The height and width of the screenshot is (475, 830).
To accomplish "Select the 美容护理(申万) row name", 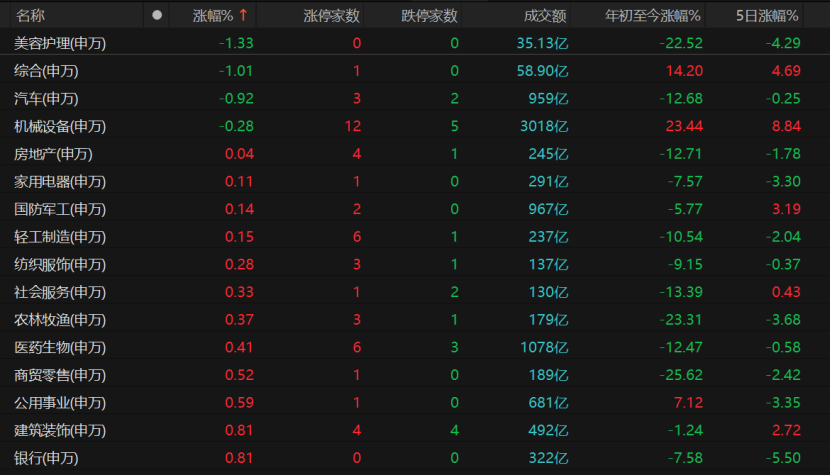I will point(60,43).
